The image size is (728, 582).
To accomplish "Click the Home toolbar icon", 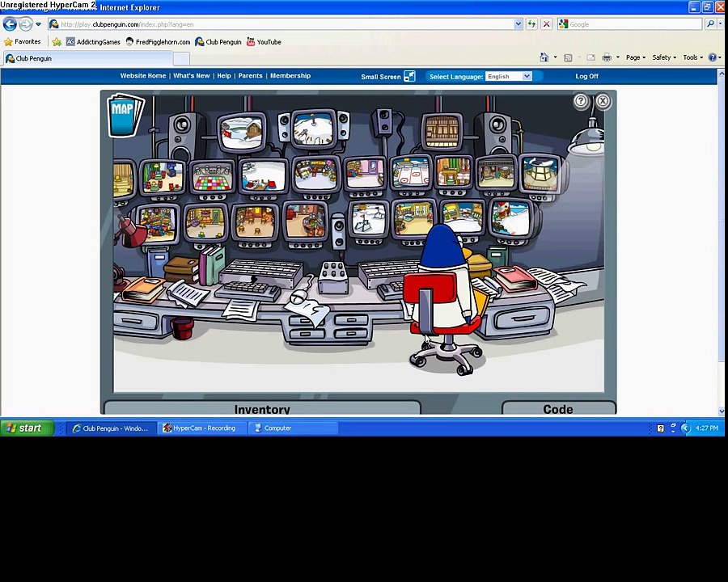I will pyautogui.click(x=544, y=57).
